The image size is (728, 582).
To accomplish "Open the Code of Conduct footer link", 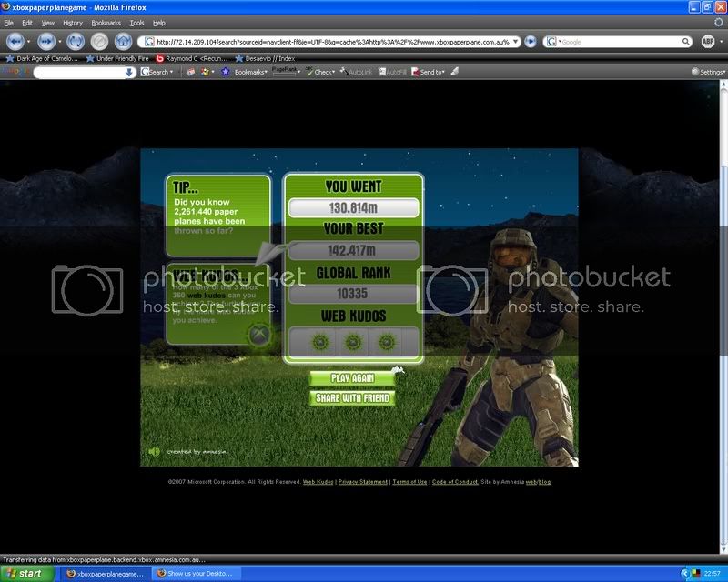I will [x=455, y=482].
